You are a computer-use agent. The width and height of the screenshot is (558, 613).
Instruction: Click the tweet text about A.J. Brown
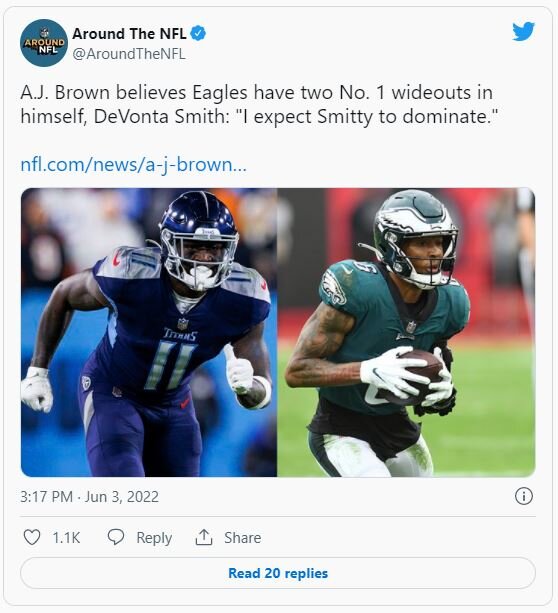259,104
